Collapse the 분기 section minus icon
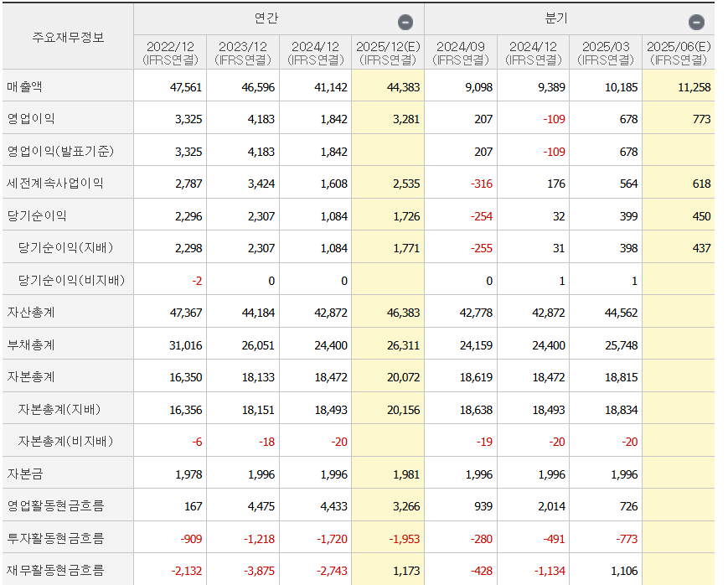Viewport: 728px width, 585px height. [x=696, y=22]
